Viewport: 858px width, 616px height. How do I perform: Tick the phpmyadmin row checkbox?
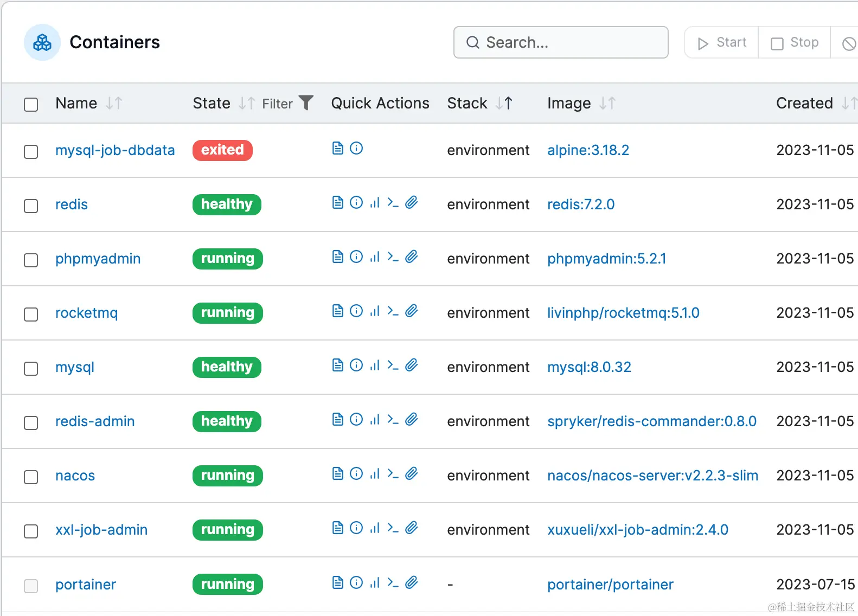(31, 260)
